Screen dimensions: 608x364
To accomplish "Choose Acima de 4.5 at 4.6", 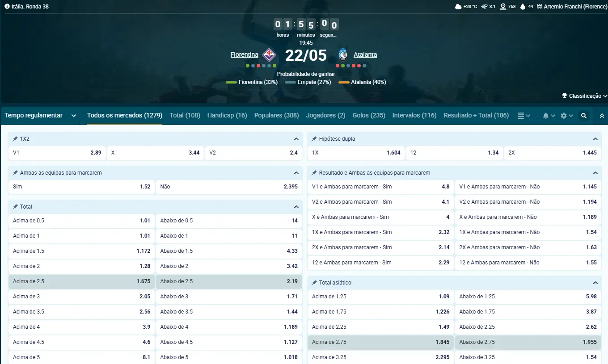I will pyautogui.click(x=82, y=342).
